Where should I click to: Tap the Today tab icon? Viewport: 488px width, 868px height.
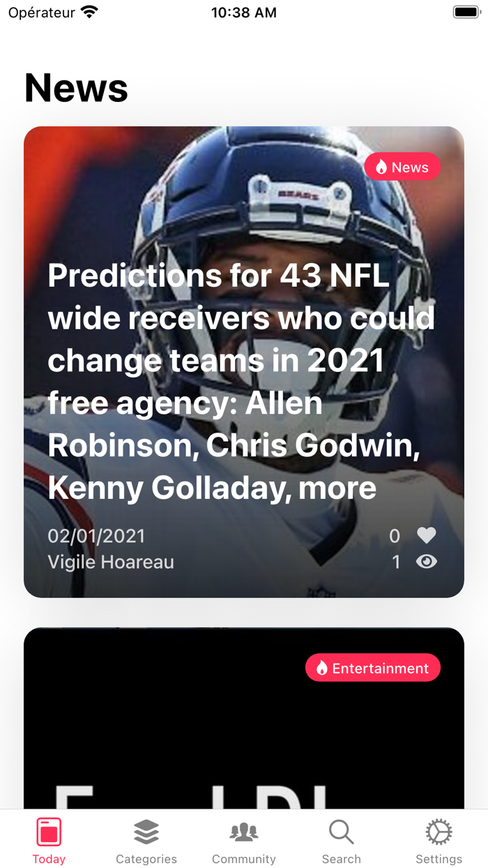click(49, 832)
